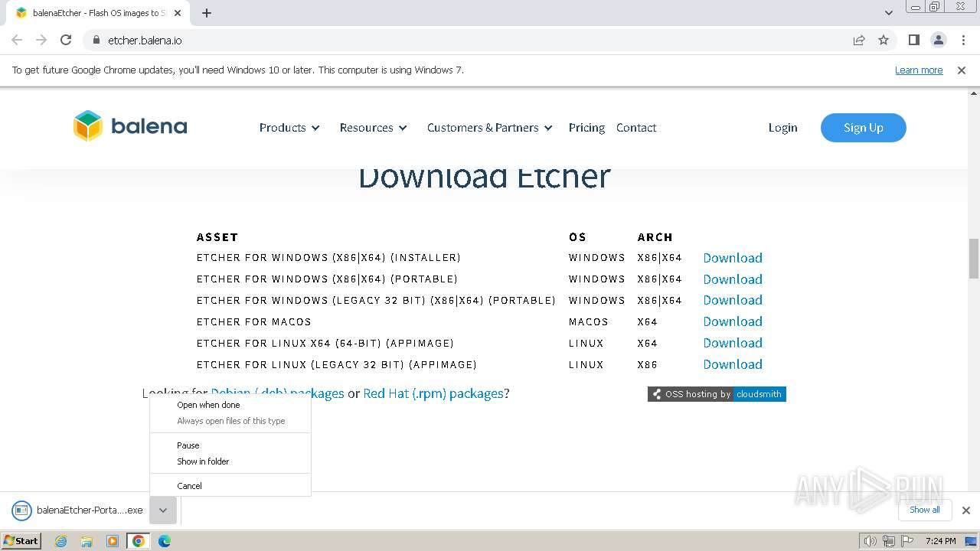The image size is (980, 551).
Task: Open File Explorer from taskbar
Action: click(87, 541)
